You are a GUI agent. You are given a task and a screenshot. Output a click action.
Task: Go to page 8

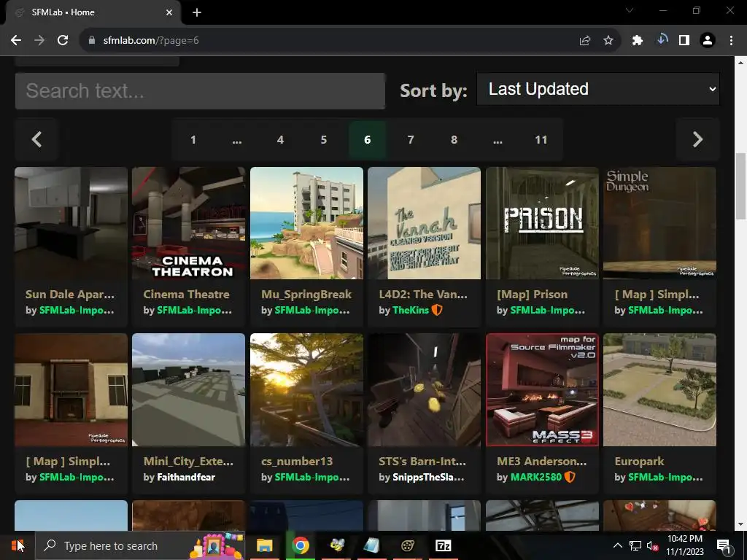pyautogui.click(x=454, y=139)
